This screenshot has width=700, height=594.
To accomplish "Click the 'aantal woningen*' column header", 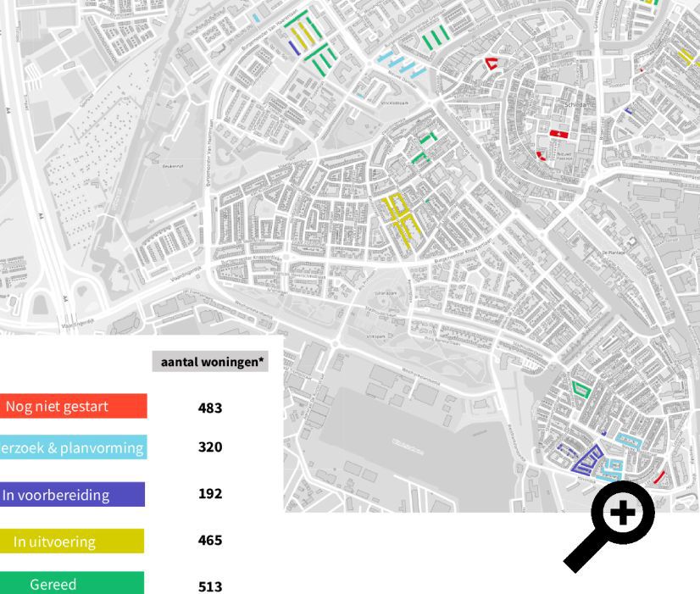I will tap(213, 362).
